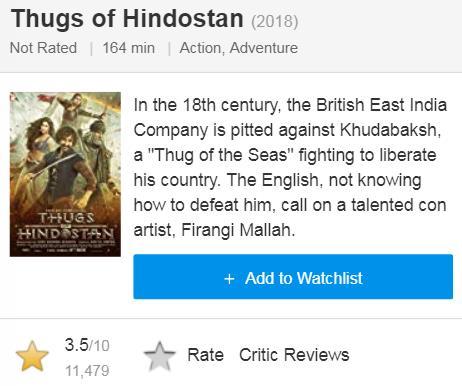The image size is (462, 386).
Task: Click Firangi Mallah in the plot summary
Action: point(236,230)
